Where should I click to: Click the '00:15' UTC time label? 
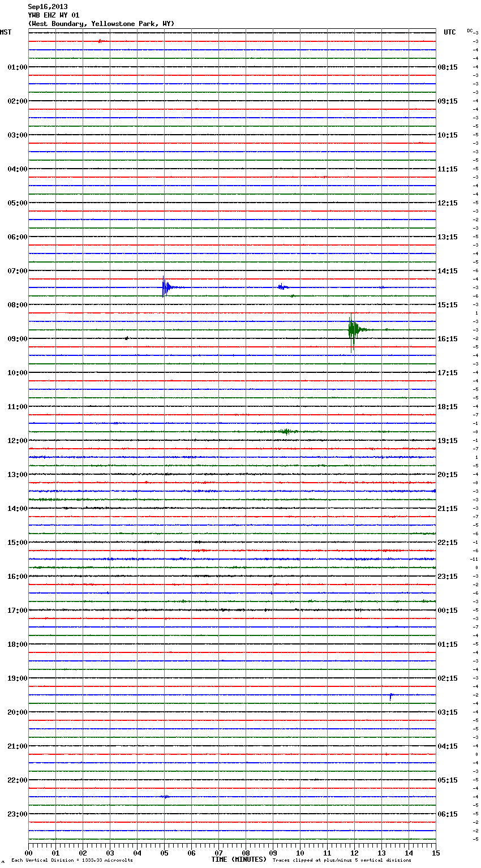[x=448, y=611]
